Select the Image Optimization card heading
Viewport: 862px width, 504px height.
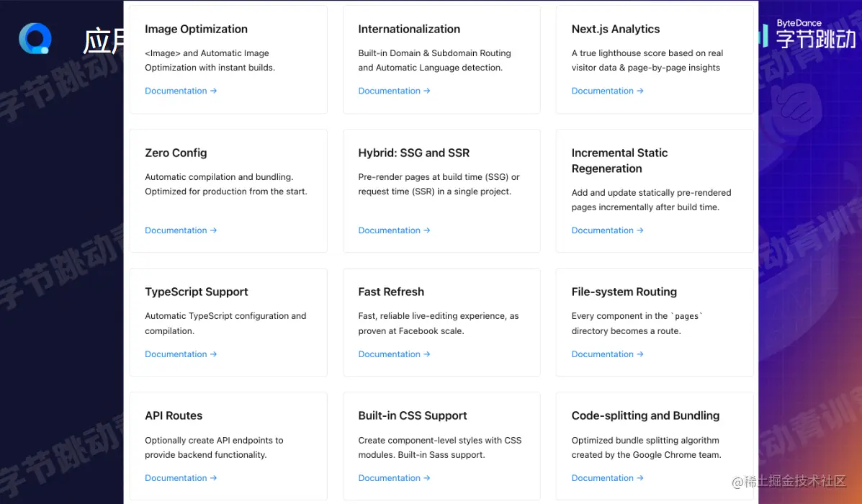196,30
